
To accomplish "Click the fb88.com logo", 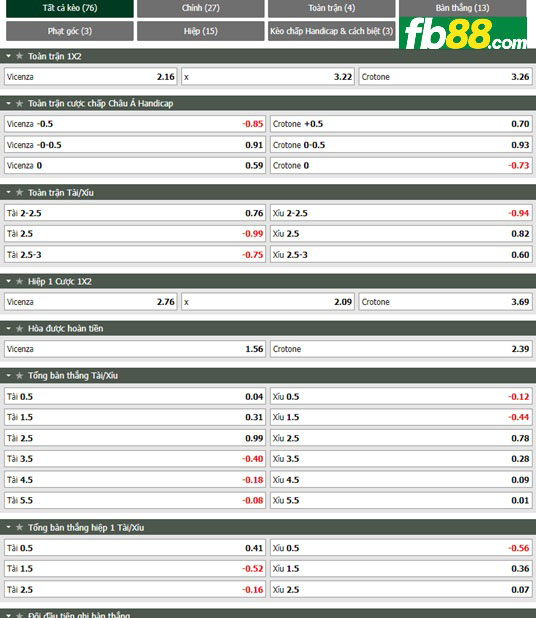I will point(463,33).
